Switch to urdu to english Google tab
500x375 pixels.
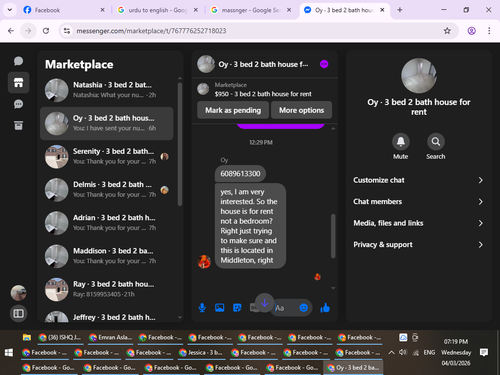coord(157,10)
